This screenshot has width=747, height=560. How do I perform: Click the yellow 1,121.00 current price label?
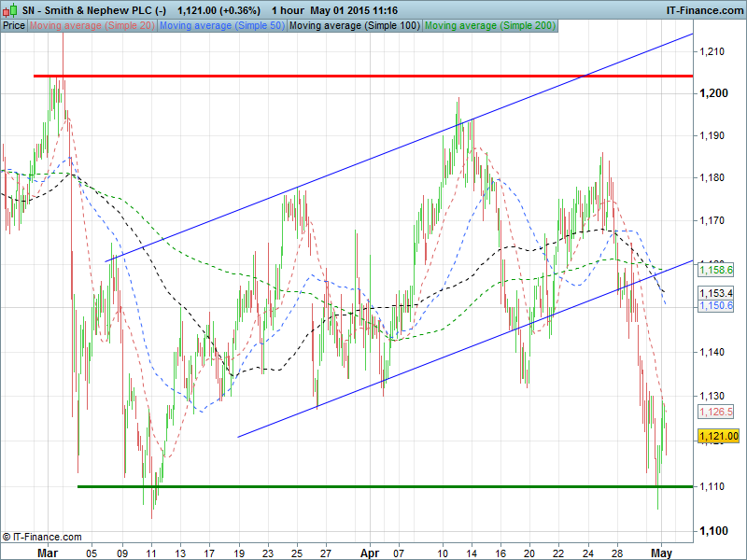(718, 436)
